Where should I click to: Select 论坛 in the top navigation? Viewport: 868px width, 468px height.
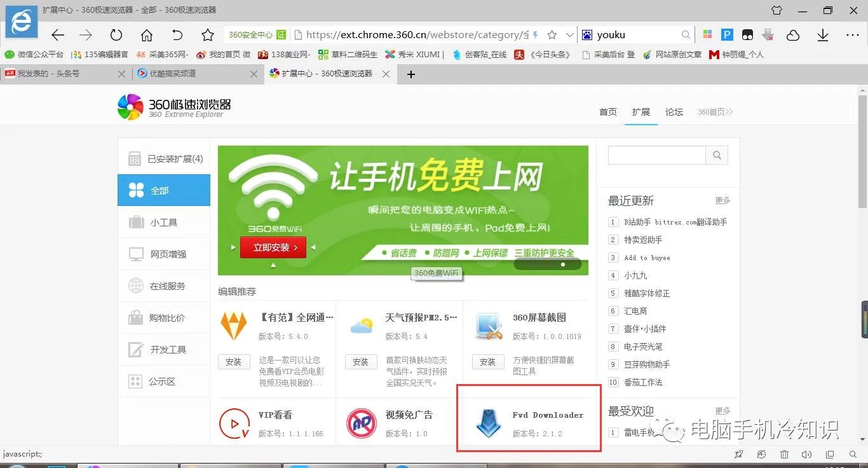point(674,112)
